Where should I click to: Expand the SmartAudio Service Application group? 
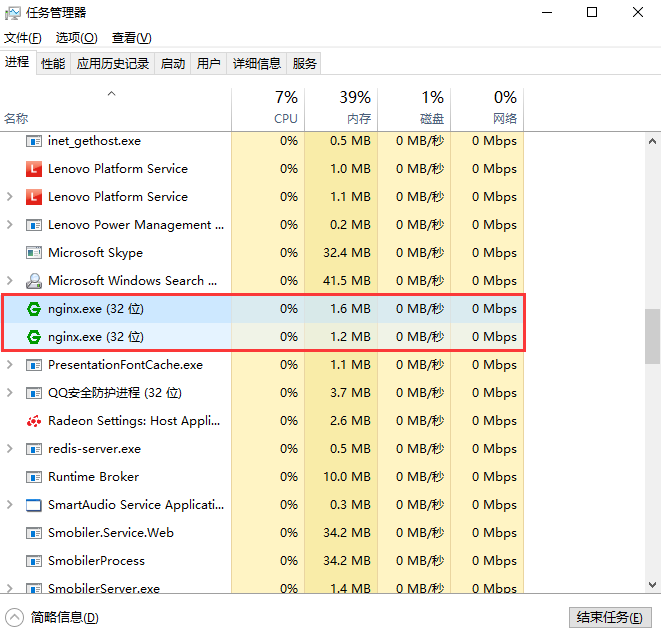[x=10, y=505]
